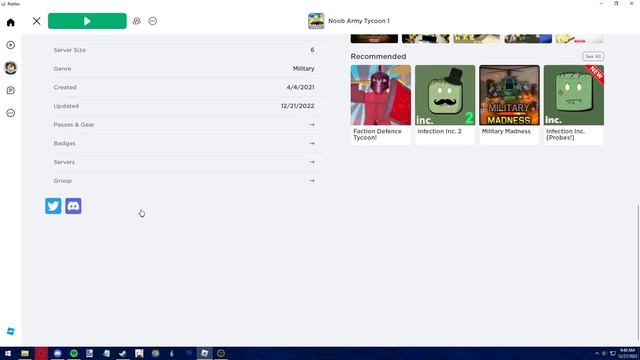Screen dimensions: 640x360
Task: Switch to Steam in the taskbar
Action: coord(122,353)
